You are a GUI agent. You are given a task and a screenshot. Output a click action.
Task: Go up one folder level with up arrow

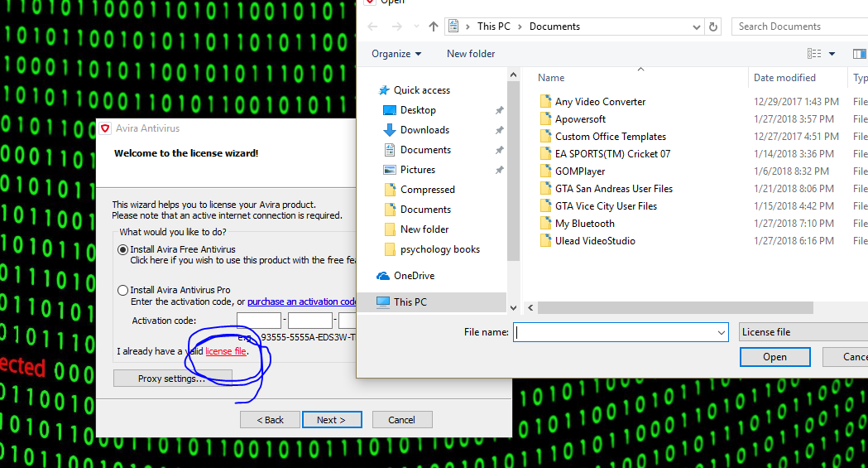(x=434, y=27)
